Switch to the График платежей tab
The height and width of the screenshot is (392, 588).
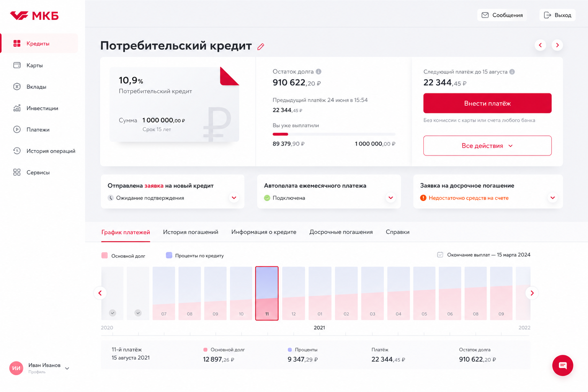[x=126, y=232]
